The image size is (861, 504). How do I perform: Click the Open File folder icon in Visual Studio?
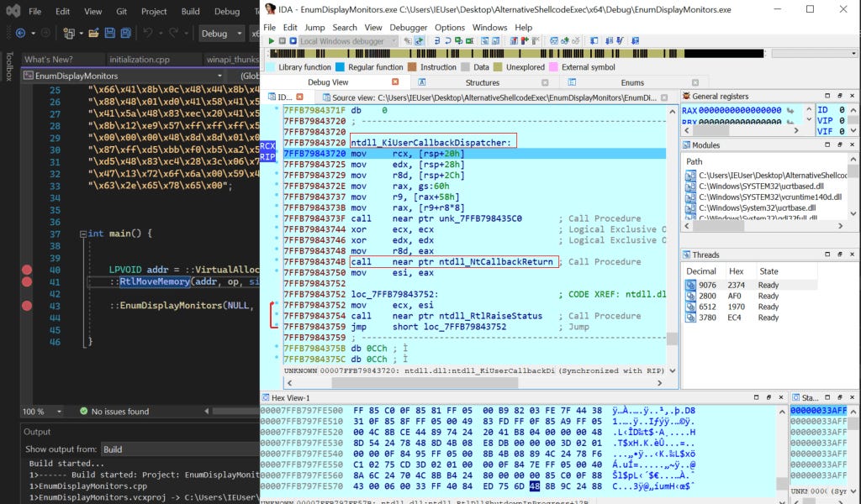coord(93,34)
